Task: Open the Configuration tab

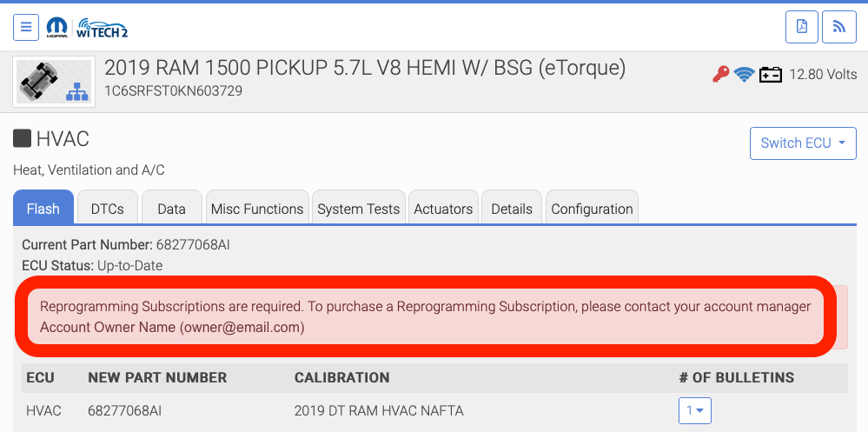Action: coord(592,209)
